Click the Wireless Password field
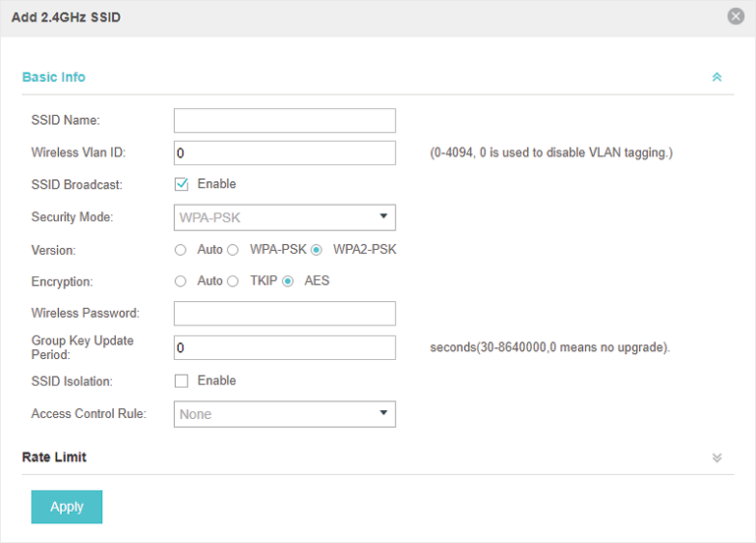 click(x=285, y=314)
